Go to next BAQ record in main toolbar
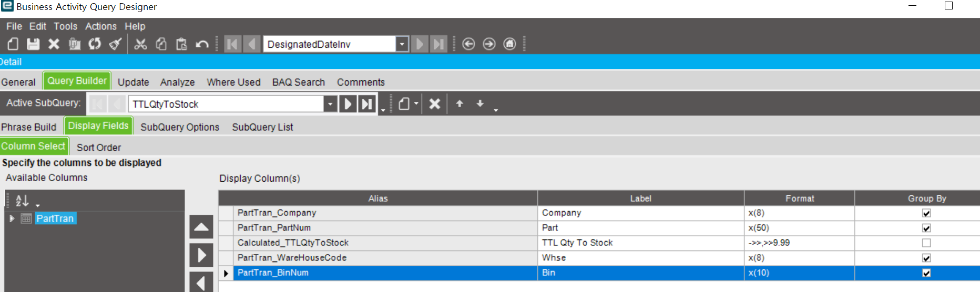The image size is (980, 292). click(420, 44)
